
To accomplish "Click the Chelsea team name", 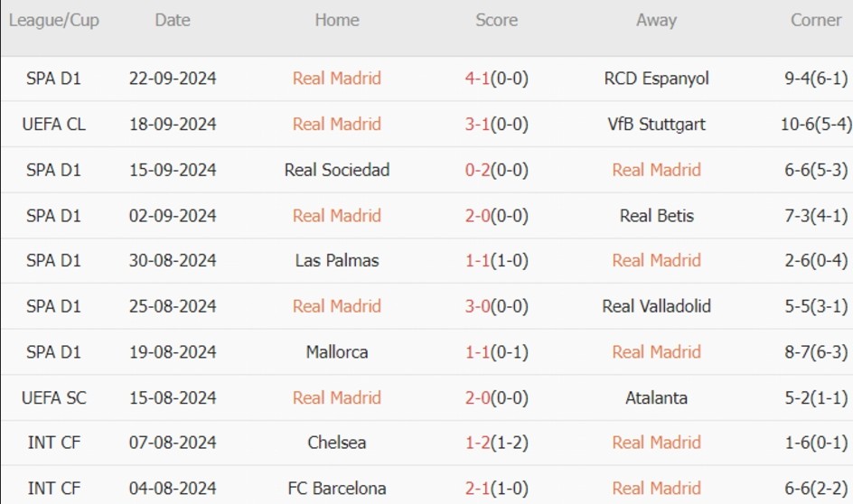I will 336,443.
